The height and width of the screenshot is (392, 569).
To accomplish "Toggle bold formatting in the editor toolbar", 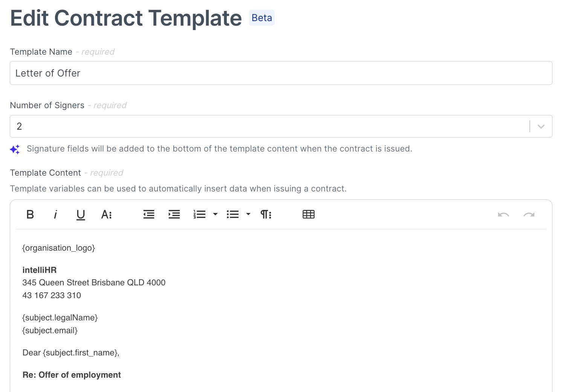I will 30,214.
